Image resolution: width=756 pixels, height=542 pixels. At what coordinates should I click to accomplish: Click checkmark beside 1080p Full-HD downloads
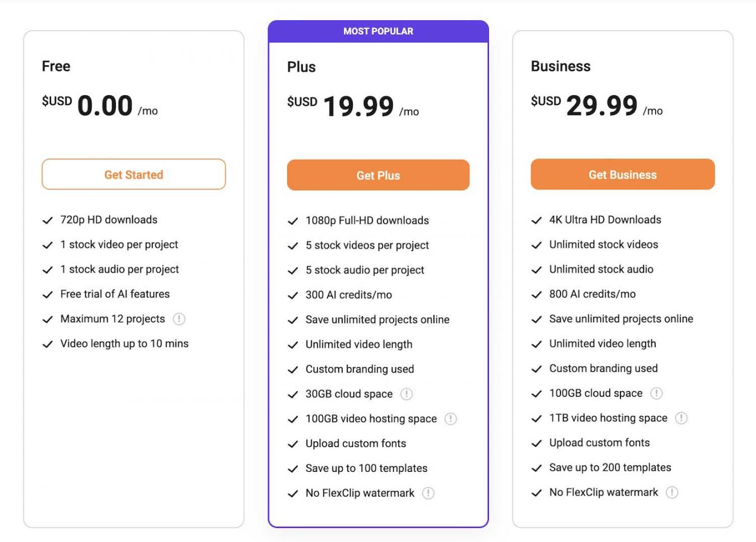[x=293, y=221]
